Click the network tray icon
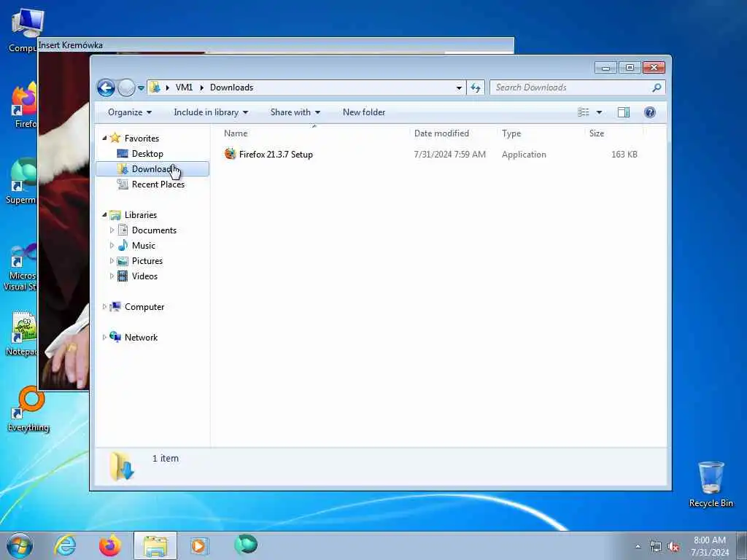Viewport: 747px width, 560px height. point(656,547)
